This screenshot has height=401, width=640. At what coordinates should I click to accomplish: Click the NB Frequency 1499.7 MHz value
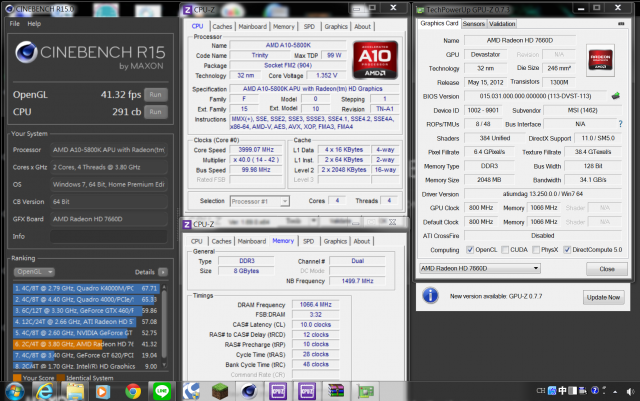(357, 281)
